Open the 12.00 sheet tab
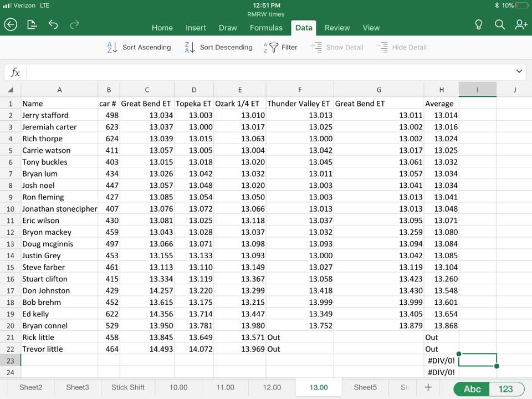532x399 pixels. pos(272,387)
